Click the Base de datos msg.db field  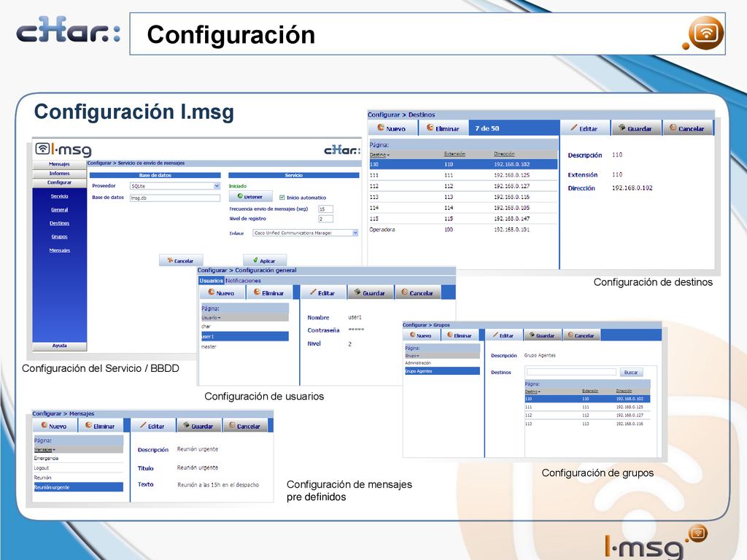click(175, 198)
